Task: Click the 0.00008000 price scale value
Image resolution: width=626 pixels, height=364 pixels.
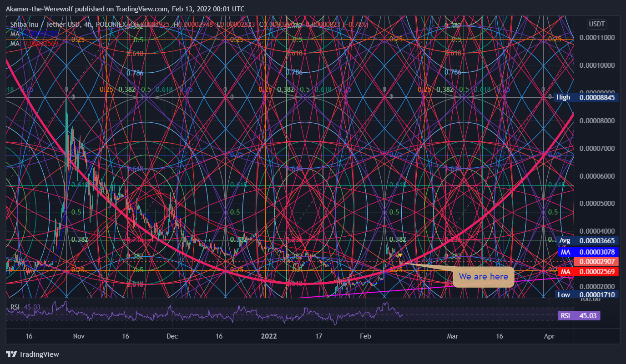Action: (597, 121)
